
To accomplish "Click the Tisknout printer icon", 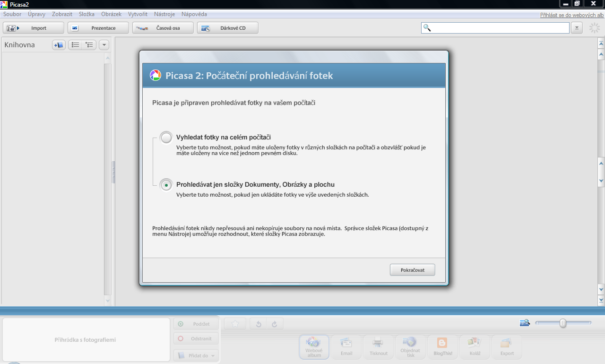I will 378,347.
